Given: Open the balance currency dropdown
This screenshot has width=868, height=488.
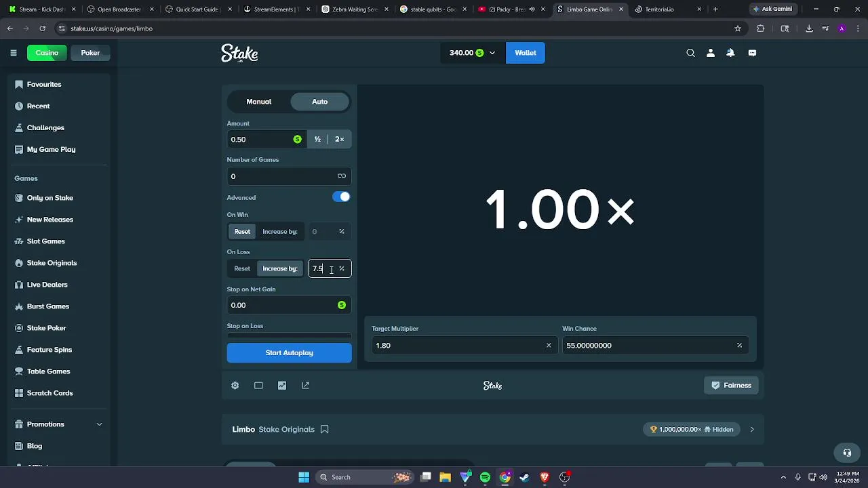Looking at the screenshot, I should 473,53.
